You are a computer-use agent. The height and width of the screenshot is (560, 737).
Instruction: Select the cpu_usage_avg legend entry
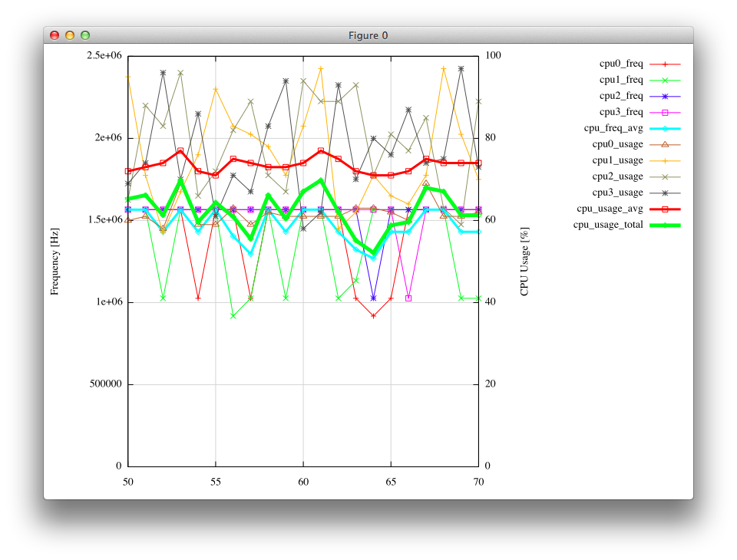pyautogui.click(x=629, y=209)
